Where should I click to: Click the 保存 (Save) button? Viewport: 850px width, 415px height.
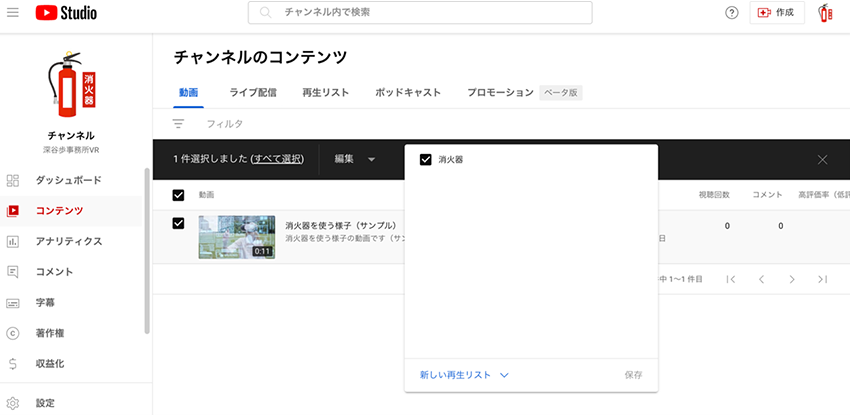(x=633, y=375)
